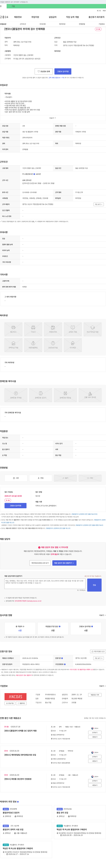
Task: Open the 로그인 link
Action: (x=99, y=11)
